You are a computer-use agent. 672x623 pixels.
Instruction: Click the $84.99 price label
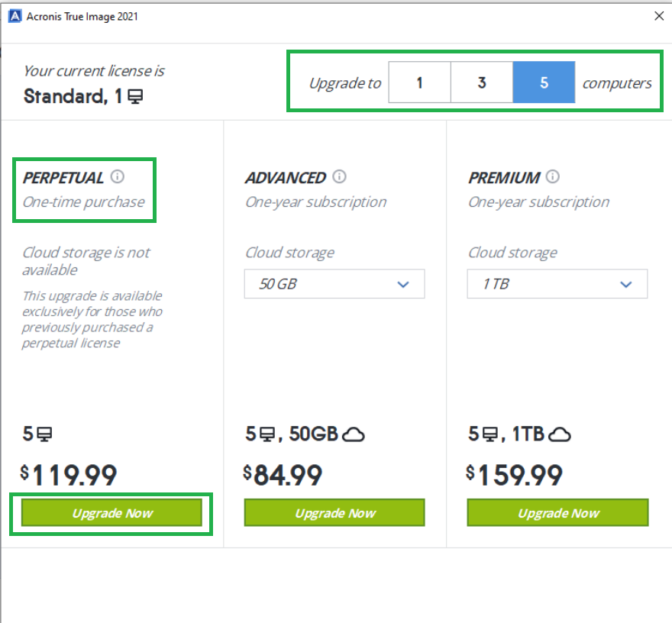pyautogui.click(x=284, y=473)
